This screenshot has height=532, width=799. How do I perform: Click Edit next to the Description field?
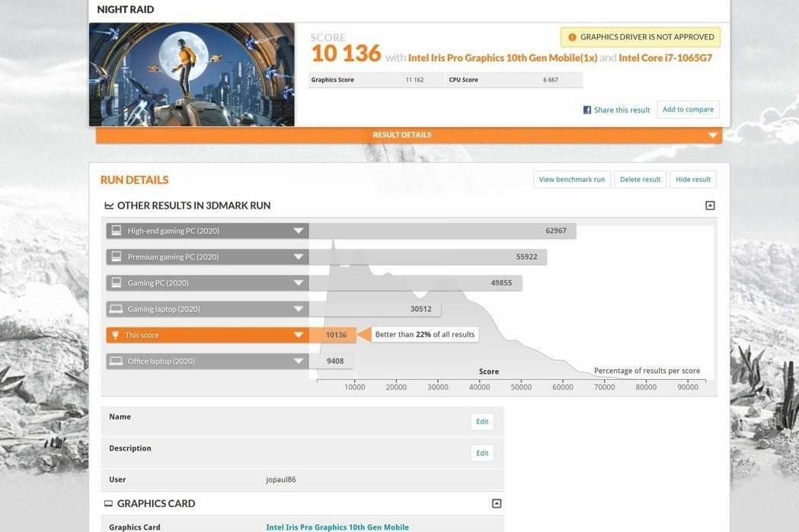tap(482, 453)
